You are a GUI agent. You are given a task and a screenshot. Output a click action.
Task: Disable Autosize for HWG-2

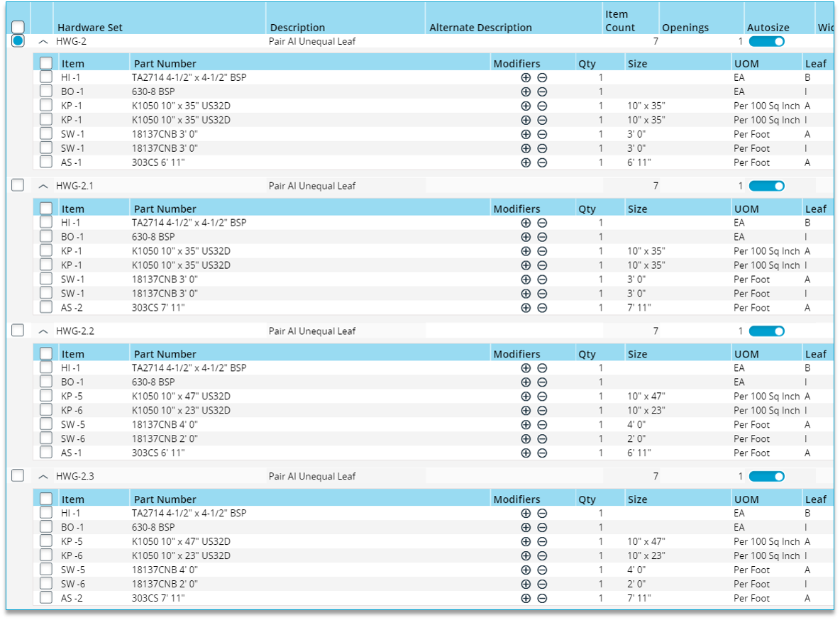pyautogui.click(x=766, y=41)
